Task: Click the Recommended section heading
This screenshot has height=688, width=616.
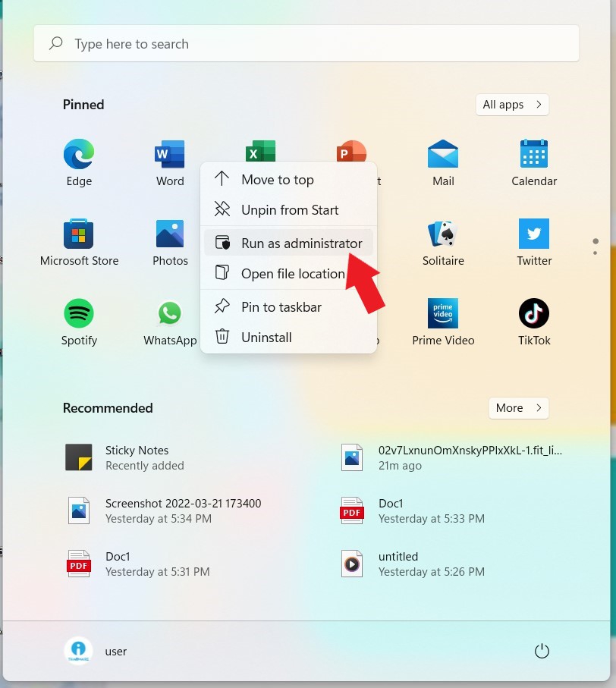Action: click(108, 408)
